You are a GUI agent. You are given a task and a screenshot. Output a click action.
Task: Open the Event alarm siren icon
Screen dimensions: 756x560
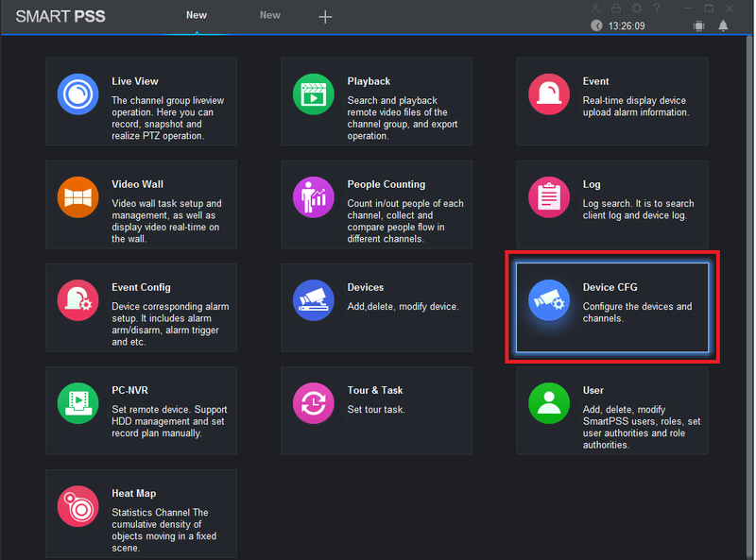tap(549, 94)
